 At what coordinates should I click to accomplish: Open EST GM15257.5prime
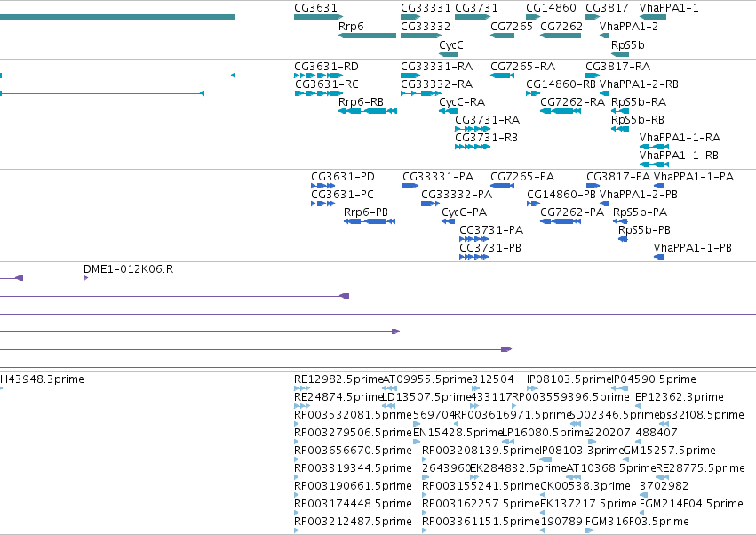coord(670,450)
